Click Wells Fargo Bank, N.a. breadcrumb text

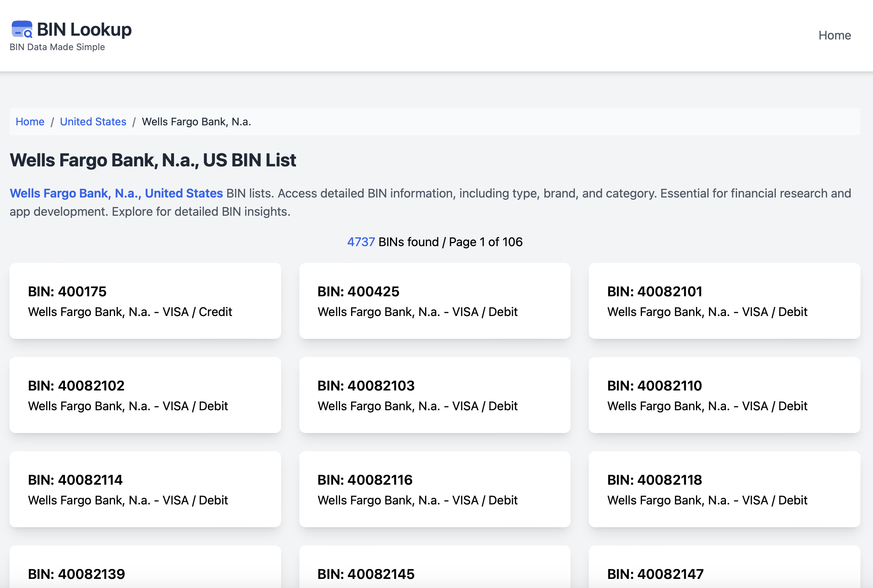tap(196, 122)
